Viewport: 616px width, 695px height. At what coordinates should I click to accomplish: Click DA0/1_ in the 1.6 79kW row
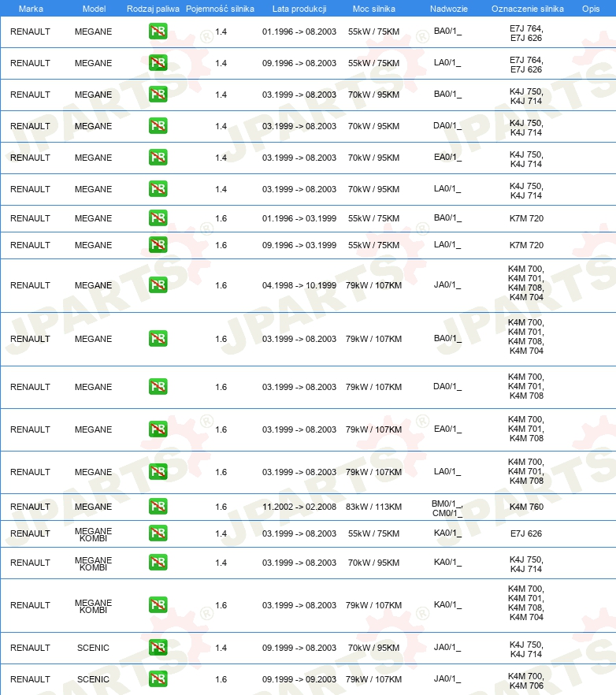point(447,386)
